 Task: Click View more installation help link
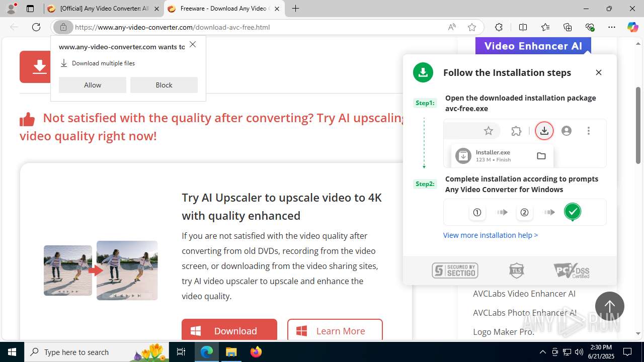[x=491, y=235]
